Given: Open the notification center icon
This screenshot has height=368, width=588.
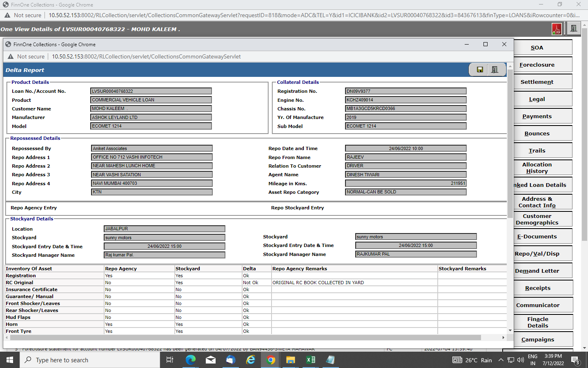Looking at the screenshot, I should (x=575, y=360).
